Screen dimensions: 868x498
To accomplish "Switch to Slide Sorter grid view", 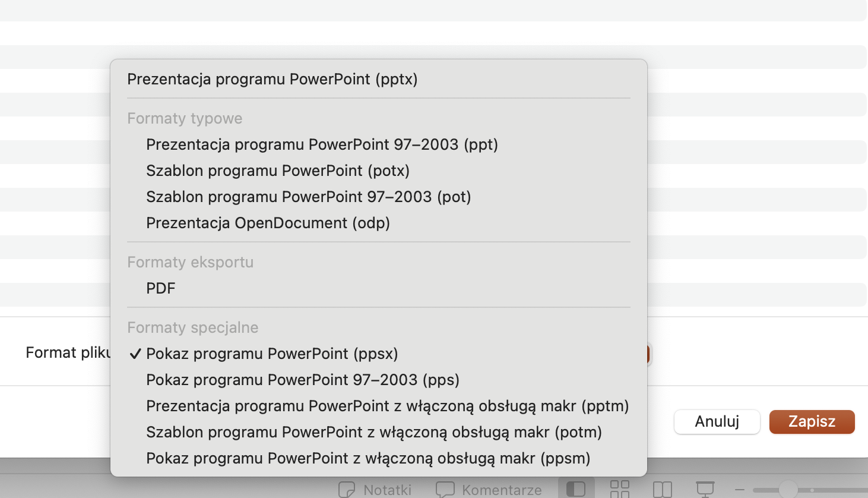I will click(x=620, y=489).
